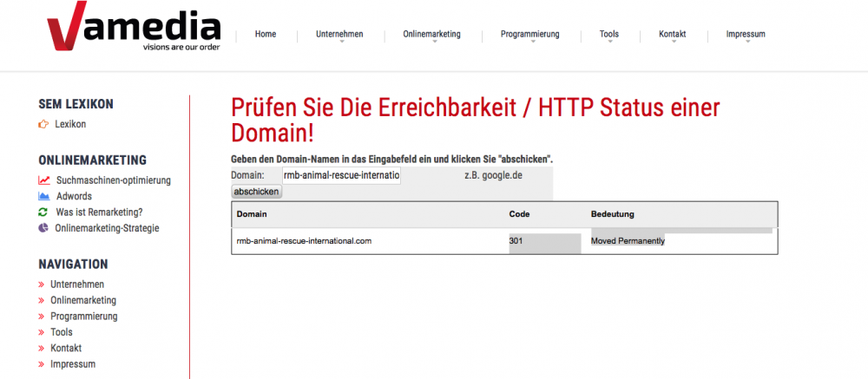Expand dropdown arrow under top Kontakt
This screenshot has height=379, width=868.
coord(674,42)
